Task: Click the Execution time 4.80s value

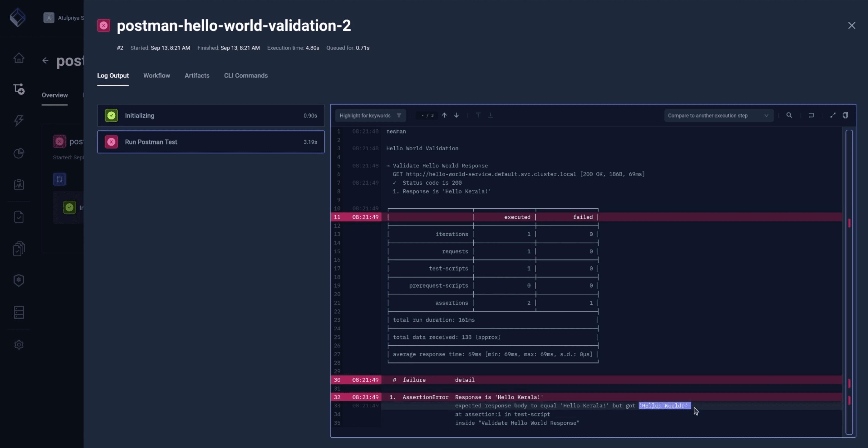Action: (312, 48)
